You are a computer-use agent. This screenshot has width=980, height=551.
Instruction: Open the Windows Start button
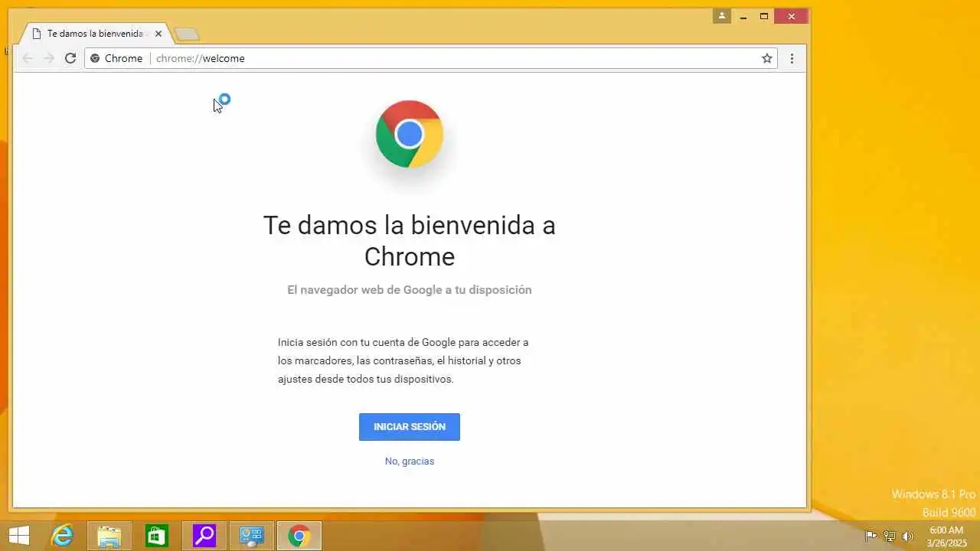tap(18, 536)
